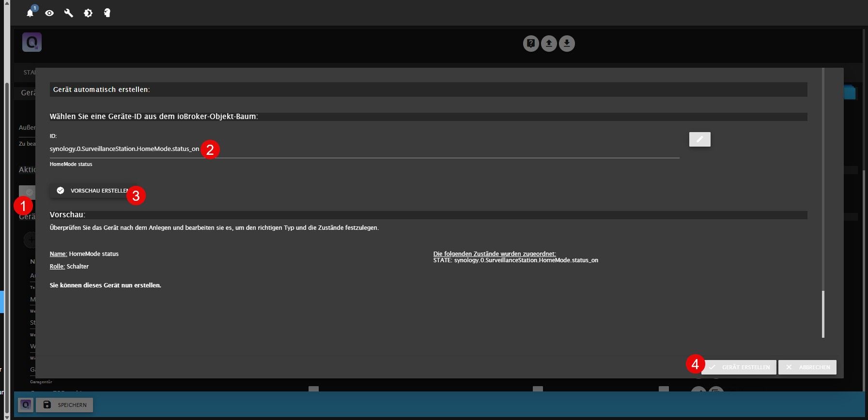This screenshot has height=420, width=868.
Task: Click Gerät erstellen button
Action: coord(739,367)
